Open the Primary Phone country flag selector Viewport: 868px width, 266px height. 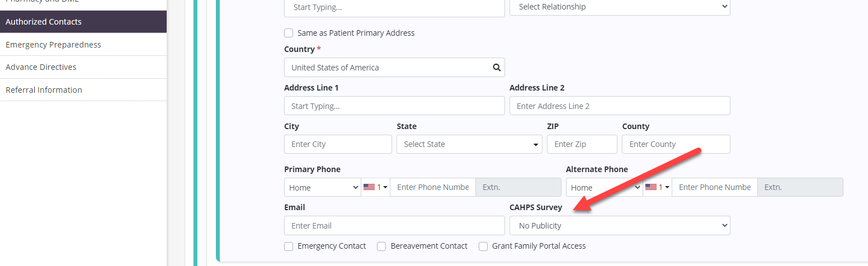[376, 187]
